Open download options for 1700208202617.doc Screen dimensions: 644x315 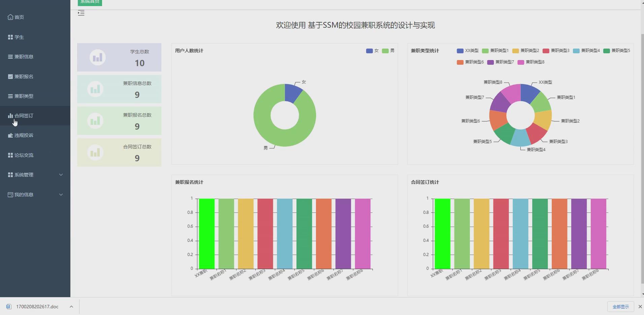pos(71,307)
